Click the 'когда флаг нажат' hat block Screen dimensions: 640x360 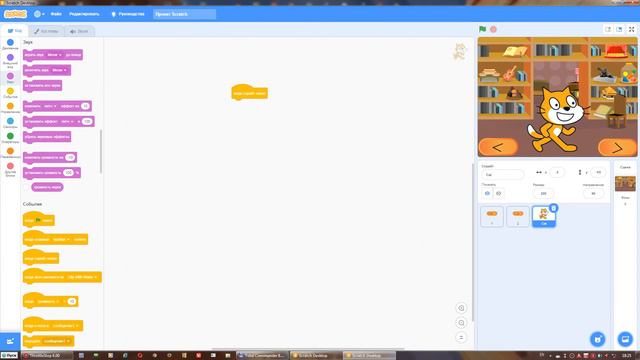click(38, 219)
